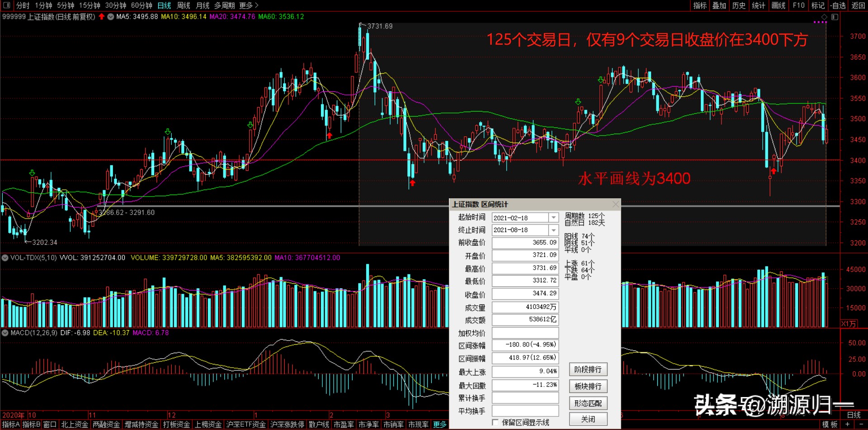Click the X1万 volume unit label
The image size is (868, 430).
pyautogui.click(x=849, y=324)
